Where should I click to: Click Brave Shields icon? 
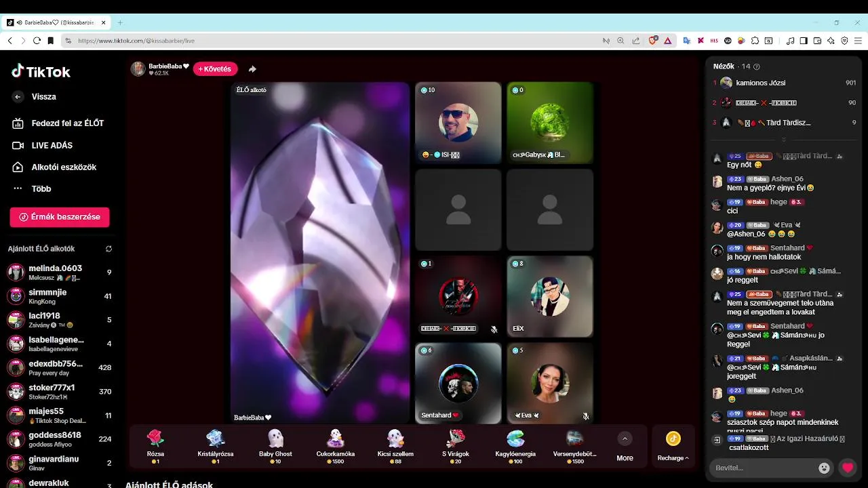click(x=653, y=41)
